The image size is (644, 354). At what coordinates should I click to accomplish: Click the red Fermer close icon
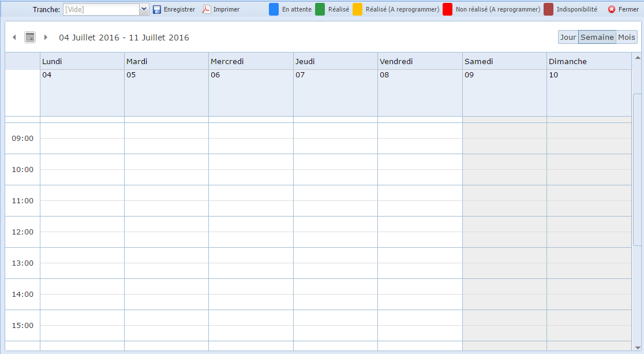pos(612,9)
